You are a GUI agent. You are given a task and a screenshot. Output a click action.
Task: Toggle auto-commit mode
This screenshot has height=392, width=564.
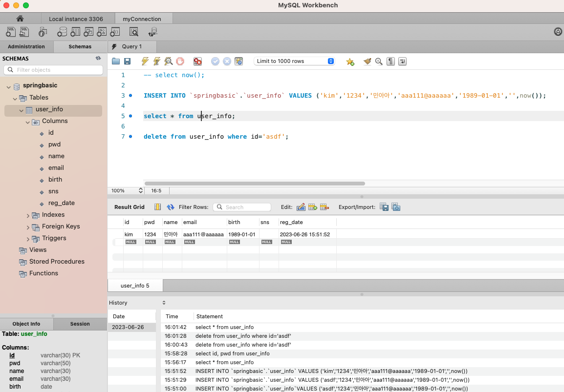(x=239, y=61)
